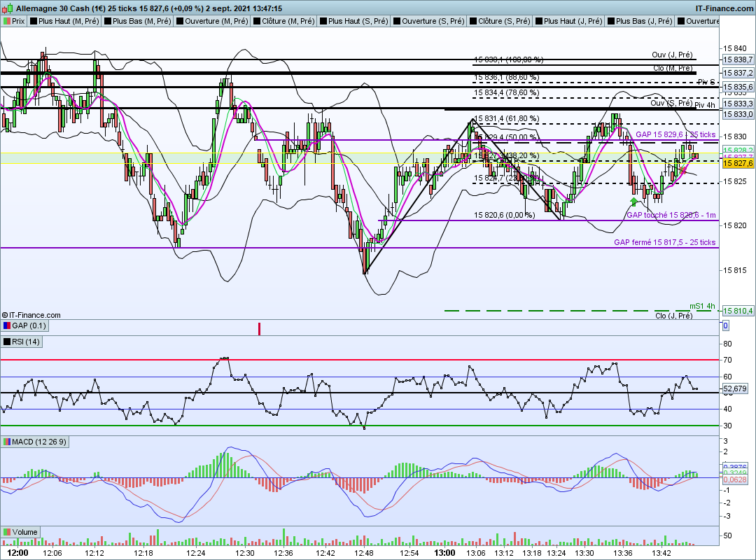
Task: Click the 15 833,0 price axis label
Action: pos(738,114)
